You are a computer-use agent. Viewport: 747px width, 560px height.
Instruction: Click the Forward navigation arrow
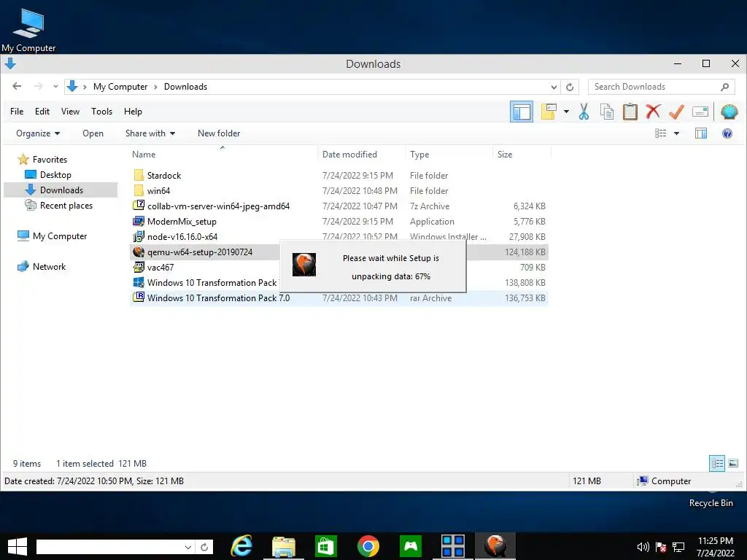tap(39, 86)
